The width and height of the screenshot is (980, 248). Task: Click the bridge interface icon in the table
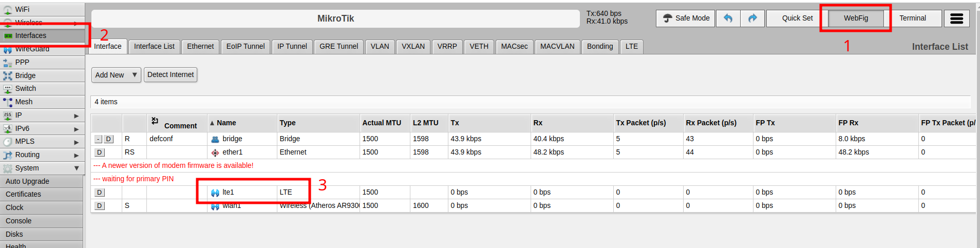tap(215, 139)
